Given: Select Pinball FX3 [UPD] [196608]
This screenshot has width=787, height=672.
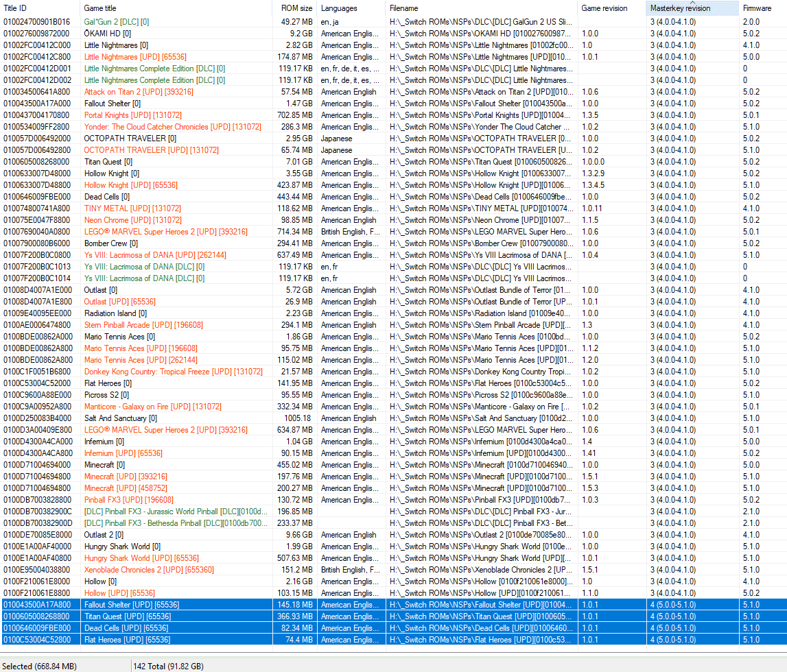Looking at the screenshot, I should [x=128, y=500].
